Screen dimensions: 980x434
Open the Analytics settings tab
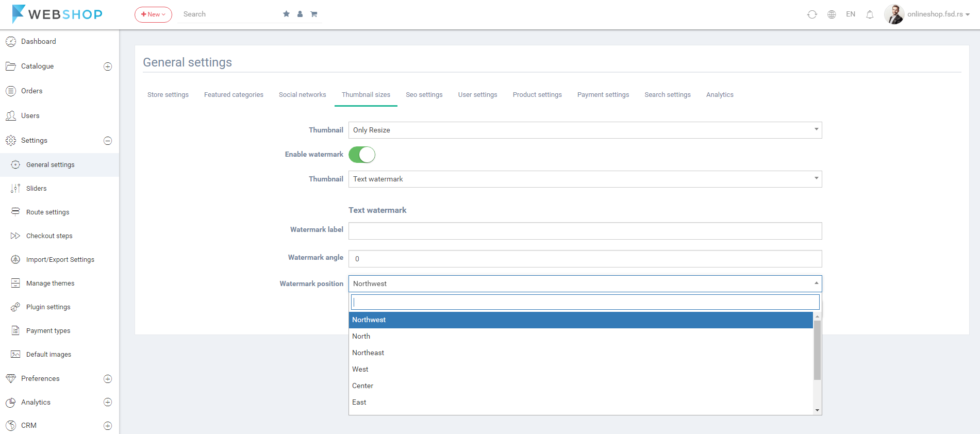click(x=720, y=95)
